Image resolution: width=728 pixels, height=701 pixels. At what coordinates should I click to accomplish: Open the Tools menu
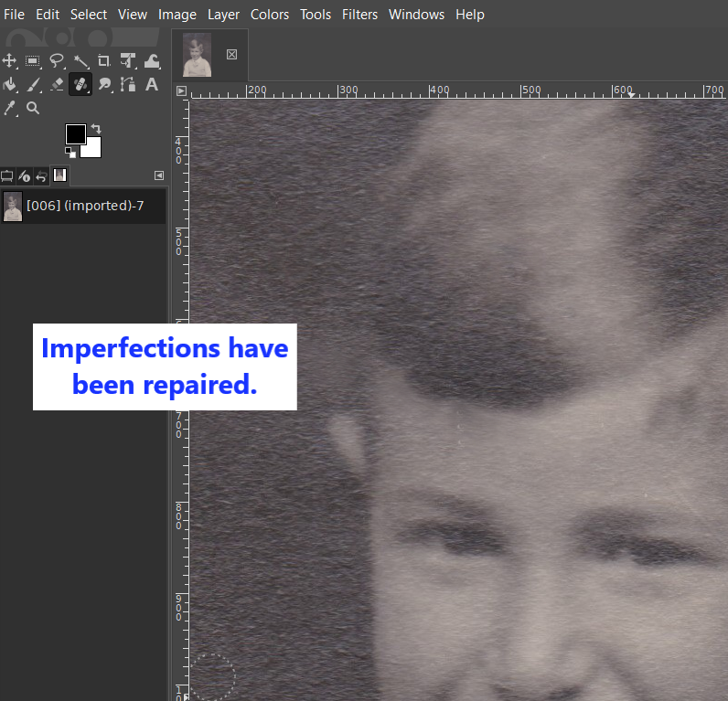click(316, 15)
